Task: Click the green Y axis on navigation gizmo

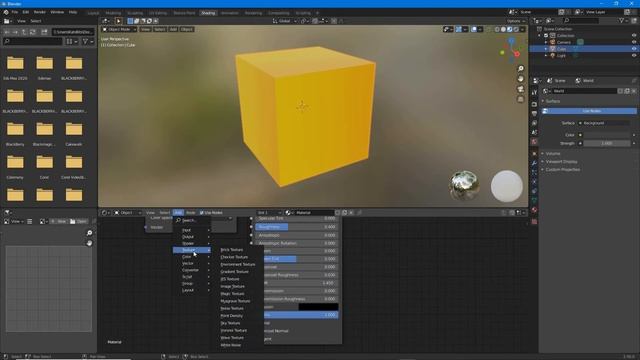Action: [502, 52]
